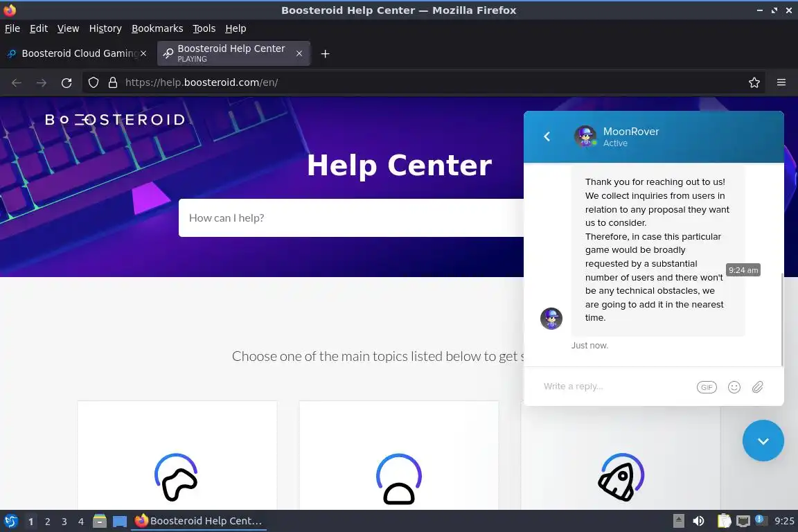Close the Boosteroid Help Center tab

click(x=299, y=53)
